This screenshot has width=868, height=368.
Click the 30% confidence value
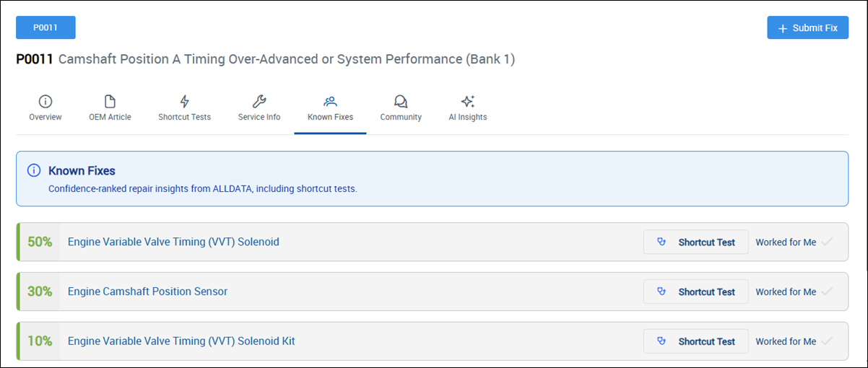click(x=40, y=292)
